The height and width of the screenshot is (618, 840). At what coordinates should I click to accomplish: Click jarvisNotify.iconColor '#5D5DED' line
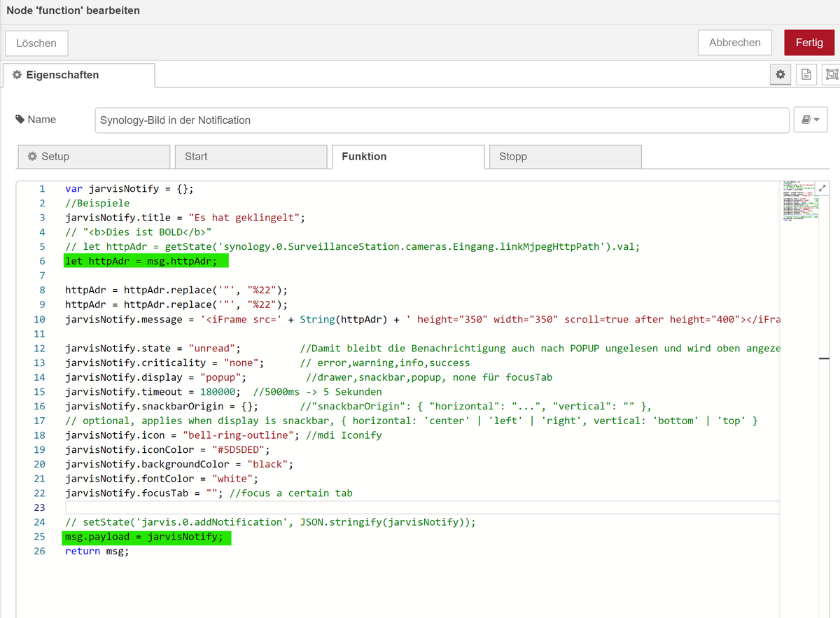click(x=167, y=449)
